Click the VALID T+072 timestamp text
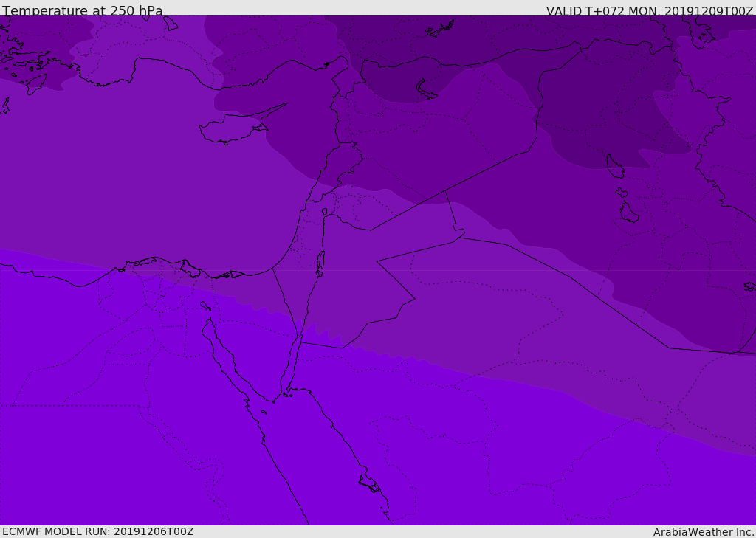Image resolution: width=756 pixels, height=538 pixels. pyautogui.click(x=649, y=11)
